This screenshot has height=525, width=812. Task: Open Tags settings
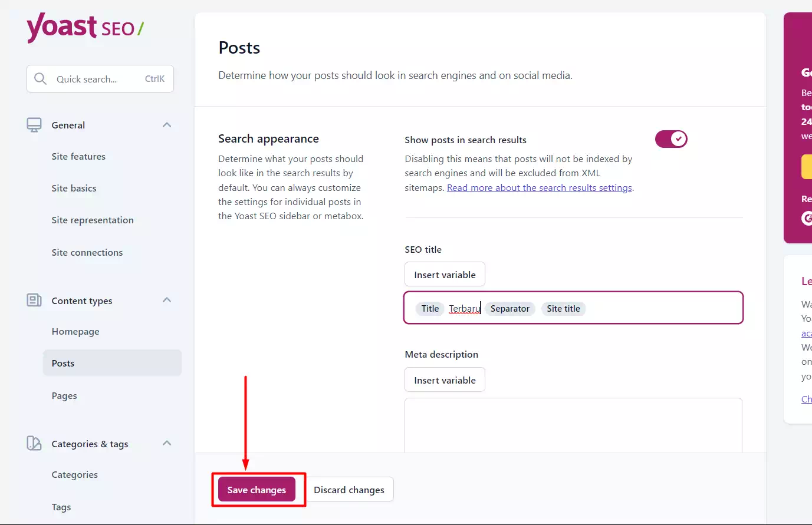(61, 507)
